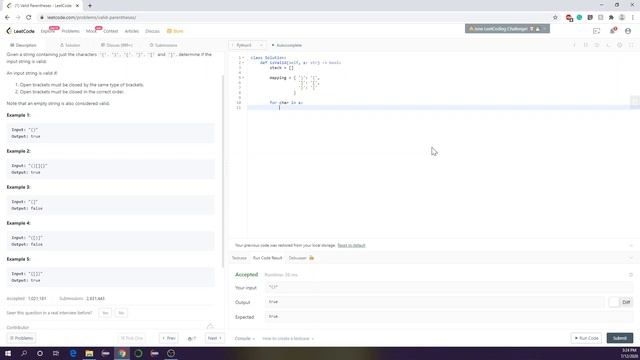Open the playground icon in header
This screenshot has height=360, width=640.
pos(596,31)
